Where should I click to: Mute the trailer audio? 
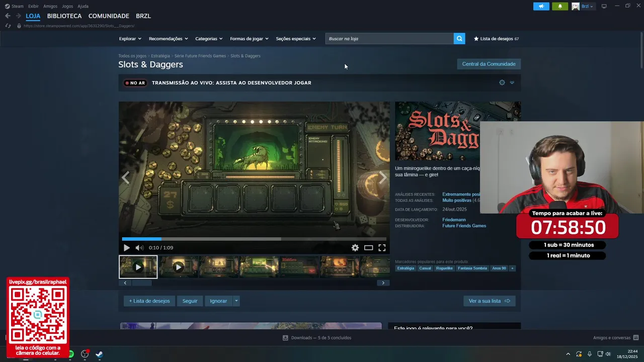point(139,247)
